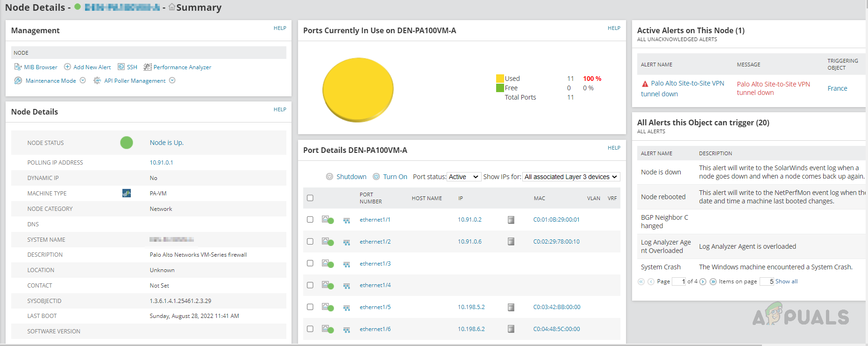Click the Turn On port icon
Image resolution: width=868 pixels, height=346 pixels.
coord(376,177)
